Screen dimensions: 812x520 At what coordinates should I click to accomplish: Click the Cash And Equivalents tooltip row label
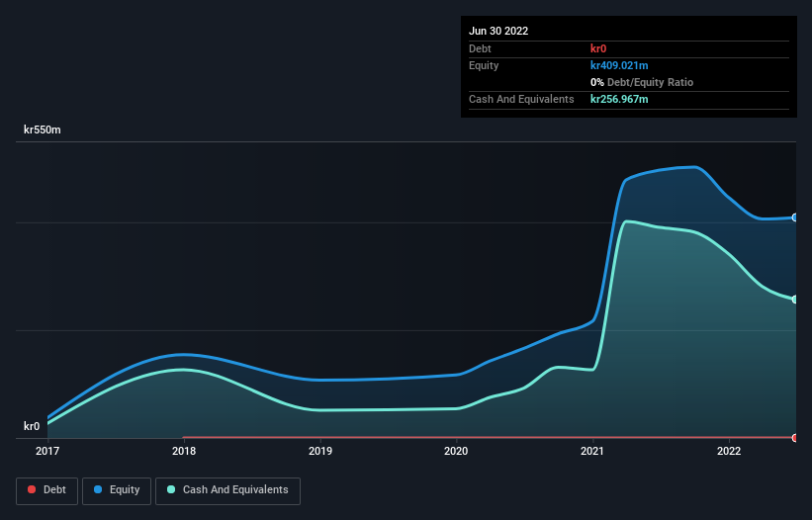[x=521, y=99]
